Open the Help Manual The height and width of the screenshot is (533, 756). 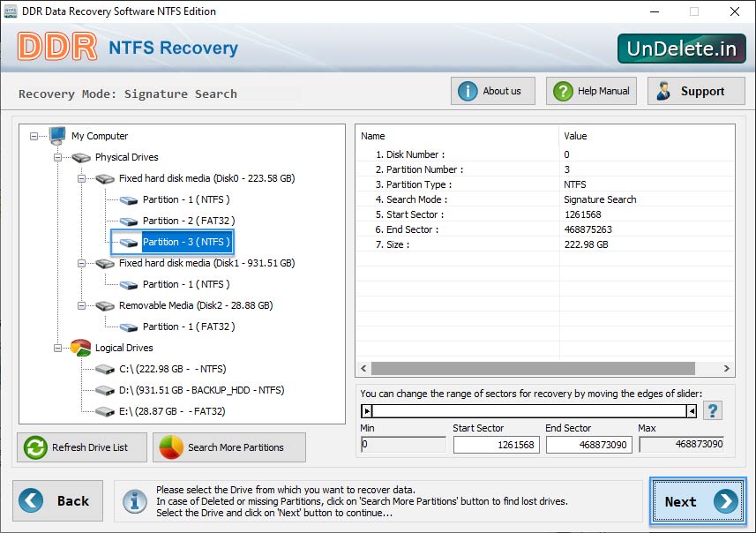(591, 91)
